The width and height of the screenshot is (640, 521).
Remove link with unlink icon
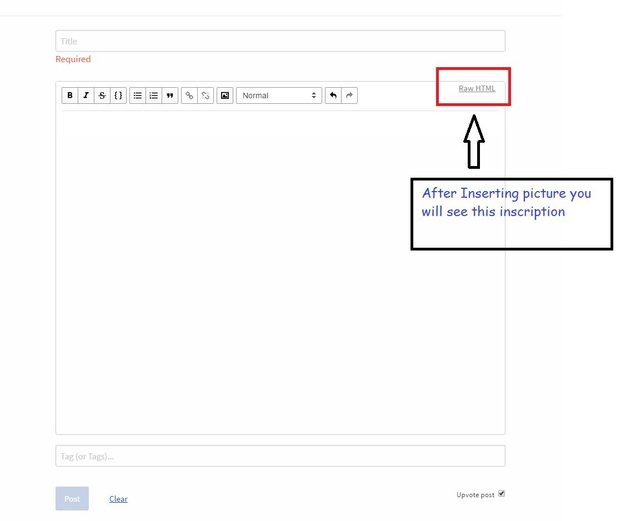point(205,96)
